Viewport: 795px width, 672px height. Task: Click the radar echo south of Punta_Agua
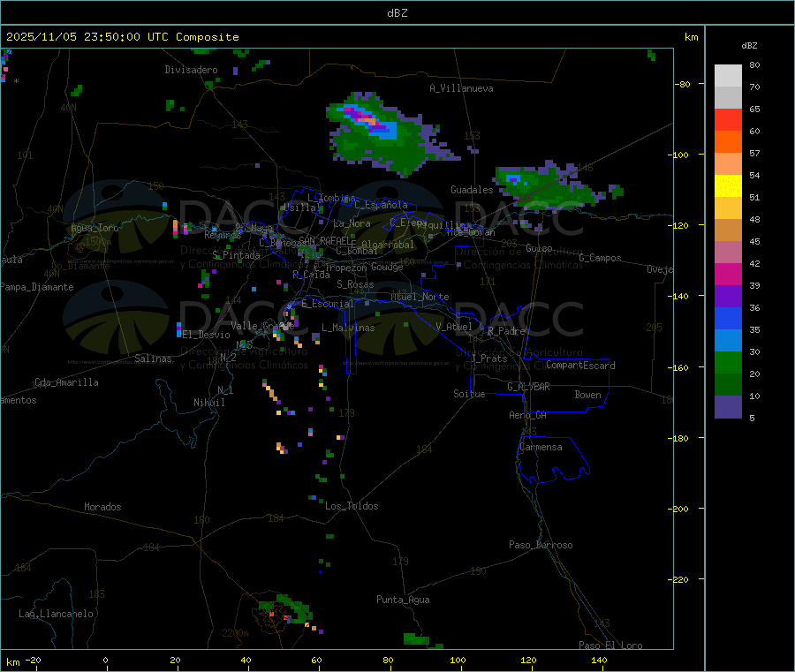point(422,640)
